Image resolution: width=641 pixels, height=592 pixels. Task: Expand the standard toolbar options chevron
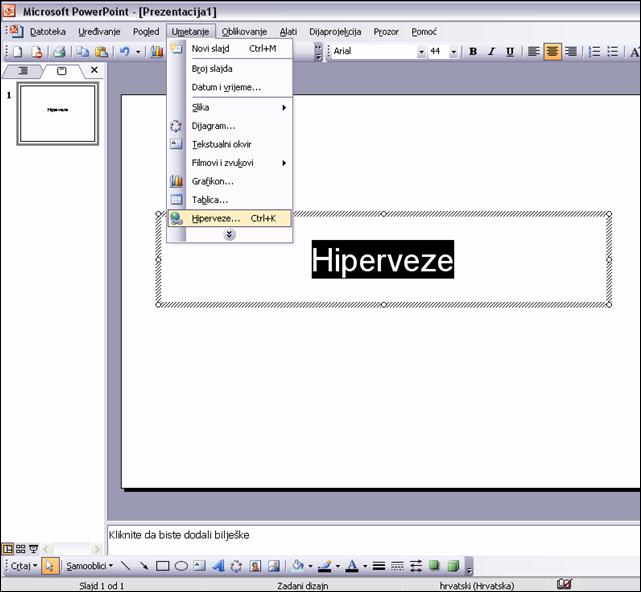click(x=318, y=52)
